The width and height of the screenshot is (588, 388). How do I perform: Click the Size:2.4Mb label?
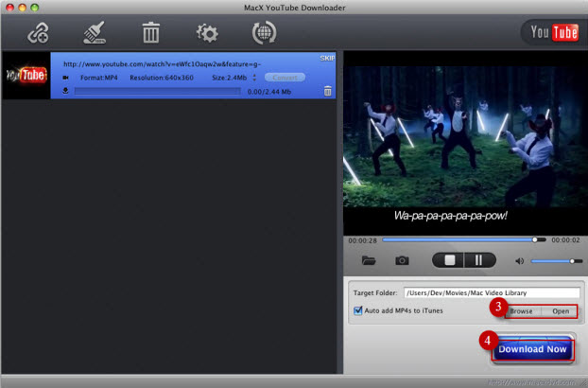229,78
